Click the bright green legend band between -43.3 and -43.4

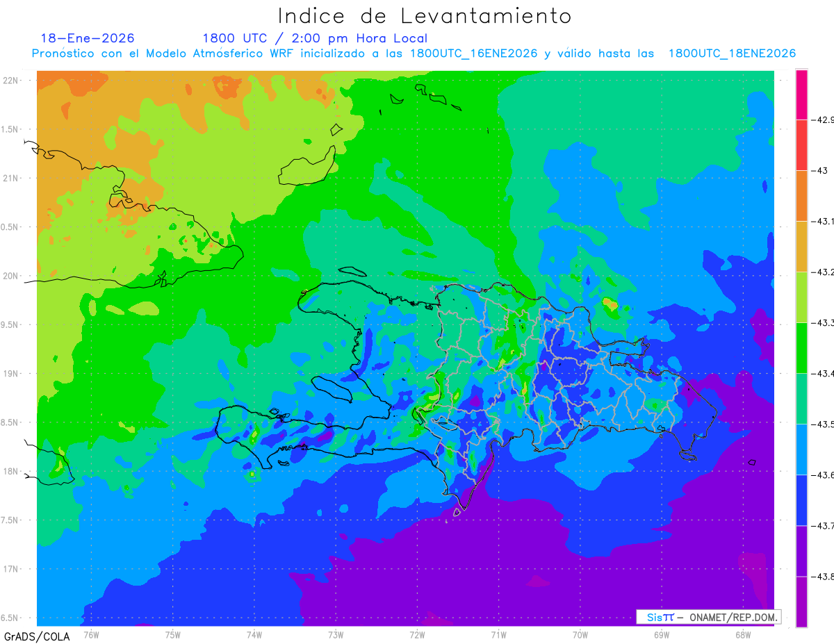coord(801,348)
